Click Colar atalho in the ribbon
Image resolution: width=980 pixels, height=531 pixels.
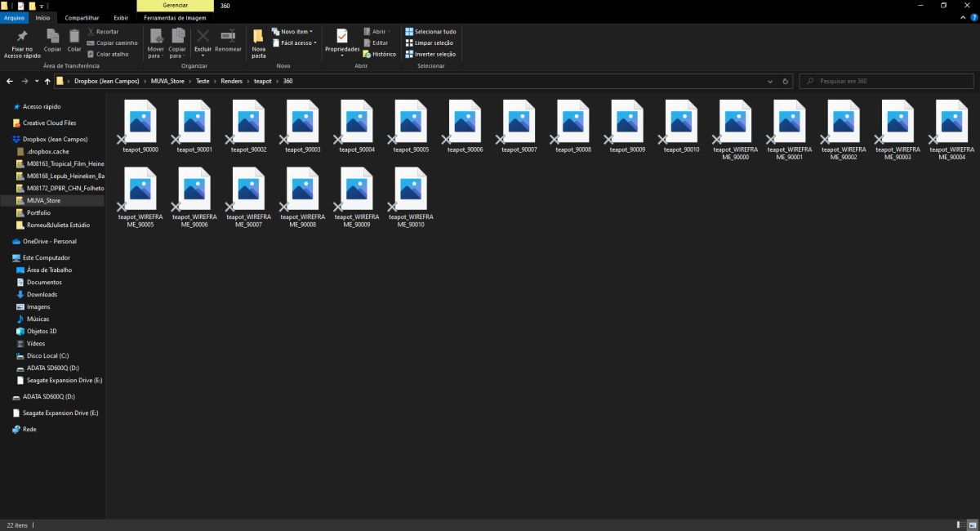[x=107, y=54]
